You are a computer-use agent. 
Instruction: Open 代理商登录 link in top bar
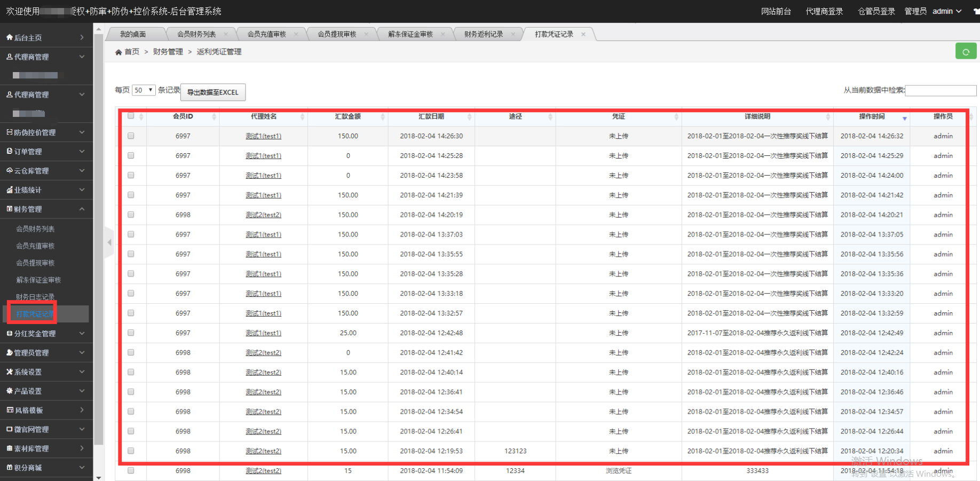824,11
